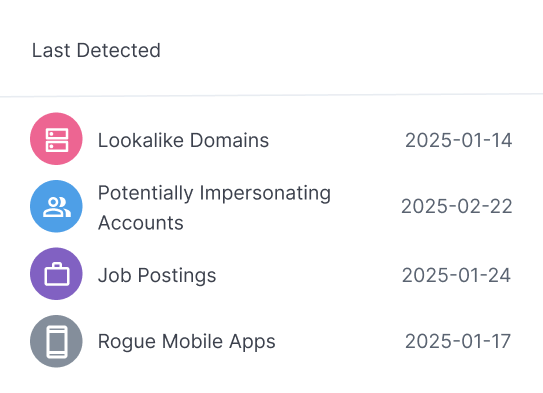Click the 2025-01-17 date for Rogue Mobile Apps

tap(458, 341)
